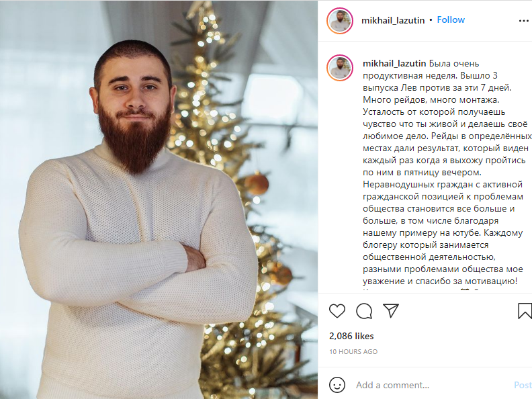Follow mikhail_lazutin account
The height and width of the screenshot is (399, 532).
tap(451, 20)
